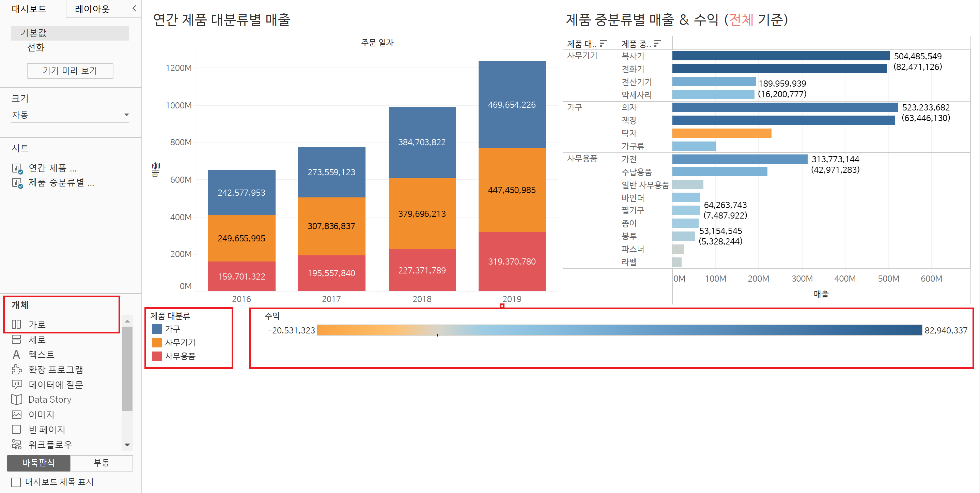Open the 대시보드 tab
The width and height of the screenshot is (980, 493).
[x=29, y=9]
